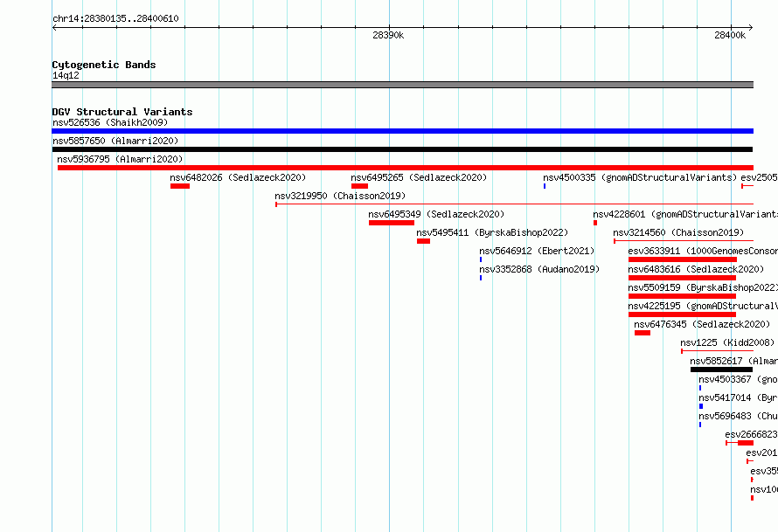
Task: Click the red nsv5936795 variant bar
Action: click(x=406, y=168)
